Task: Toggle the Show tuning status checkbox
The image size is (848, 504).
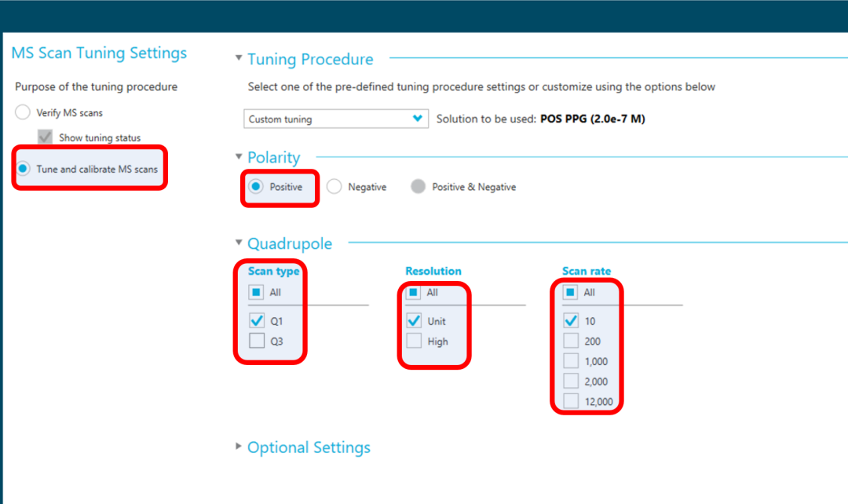Action: (46, 137)
